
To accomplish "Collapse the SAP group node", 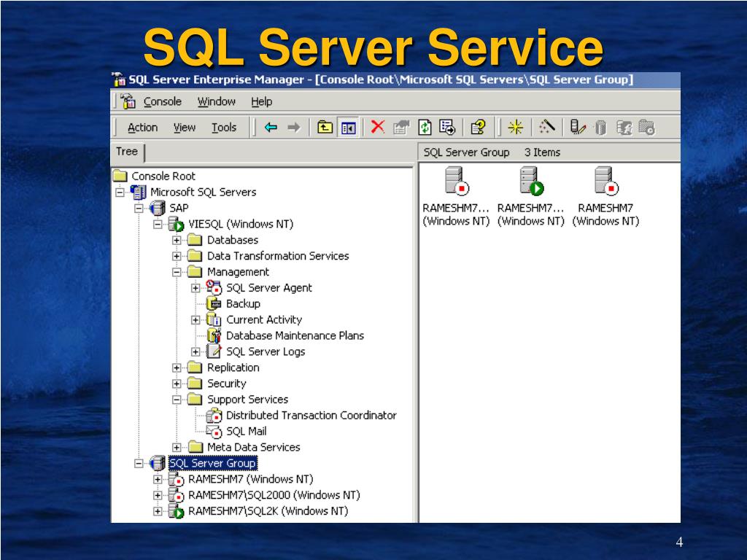I will (139, 208).
